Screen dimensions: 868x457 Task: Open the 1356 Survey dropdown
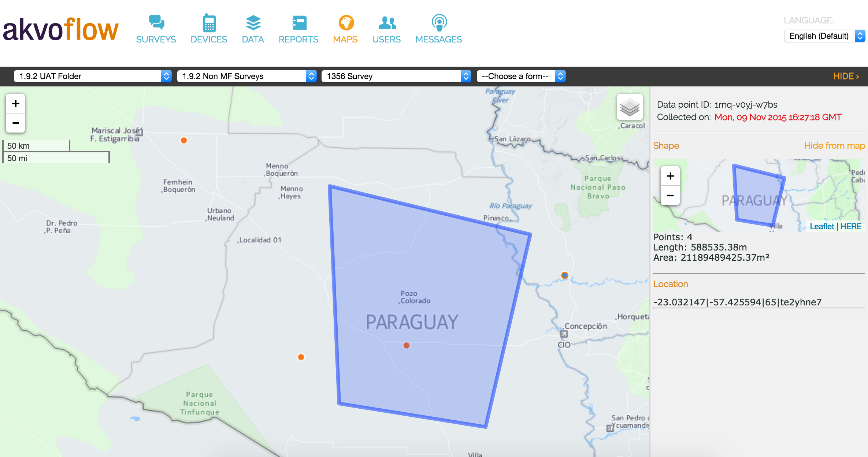tap(396, 76)
